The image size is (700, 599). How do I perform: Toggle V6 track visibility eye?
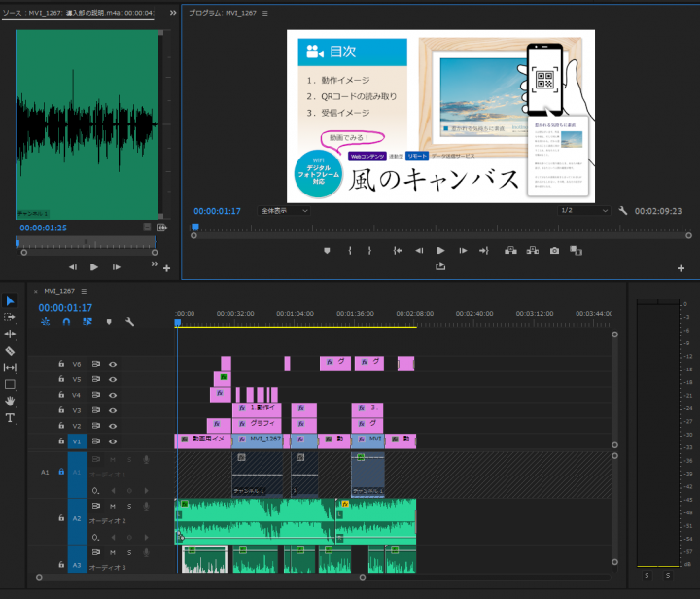pyautogui.click(x=113, y=364)
